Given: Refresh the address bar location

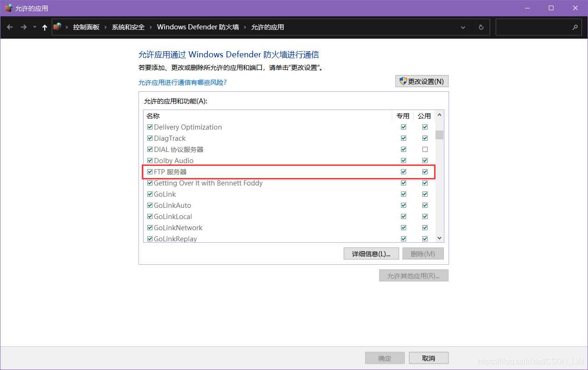Looking at the screenshot, I should click(x=481, y=27).
